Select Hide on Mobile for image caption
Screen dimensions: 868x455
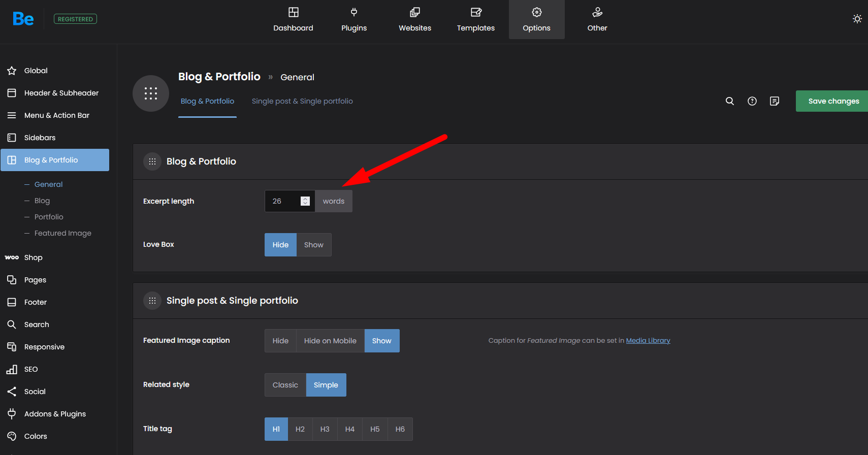point(330,341)
